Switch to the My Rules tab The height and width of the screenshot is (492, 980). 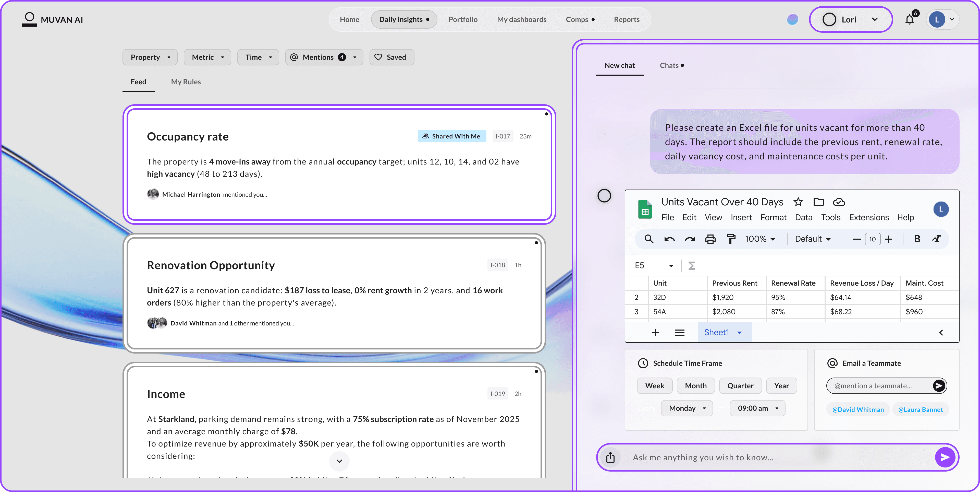pos(186,82)
